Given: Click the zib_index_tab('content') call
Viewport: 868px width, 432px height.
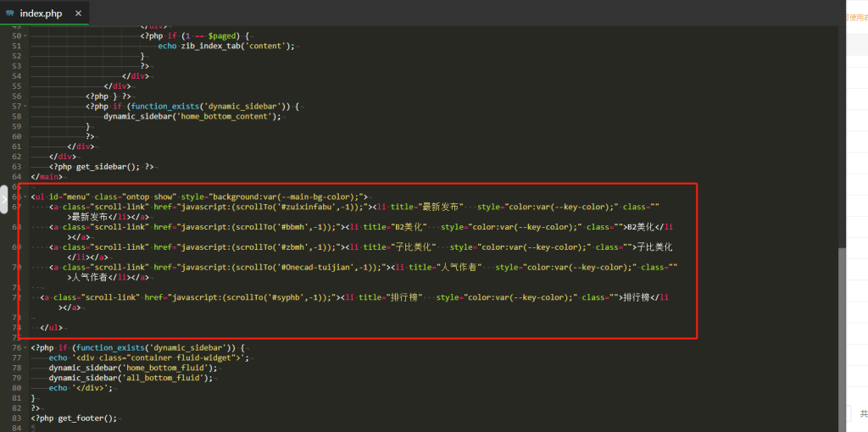Looking at the screenshot, I should click(x=237, y=46).
